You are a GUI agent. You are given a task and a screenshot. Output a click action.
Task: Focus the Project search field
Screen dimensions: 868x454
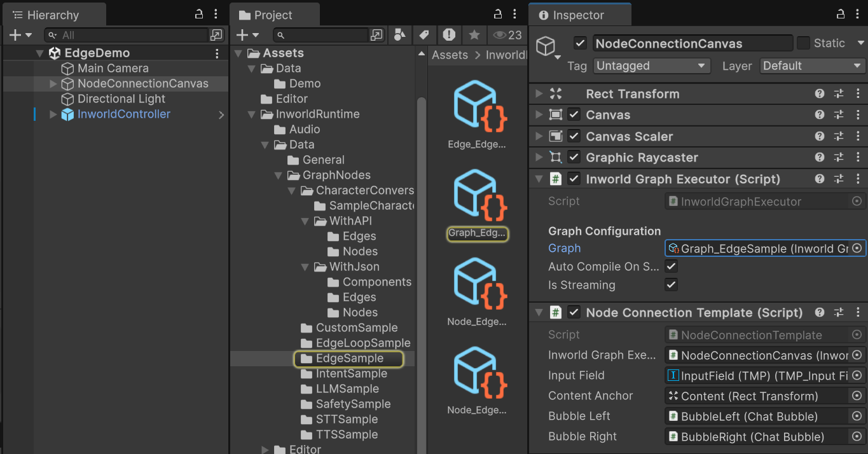coord(321,35)
